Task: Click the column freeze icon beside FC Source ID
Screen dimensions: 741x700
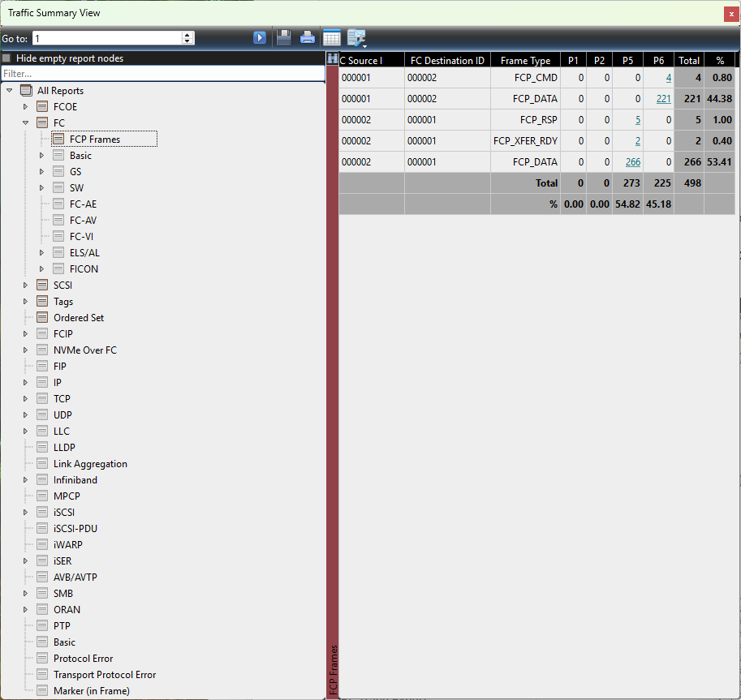Action: [x=333, y=59]
